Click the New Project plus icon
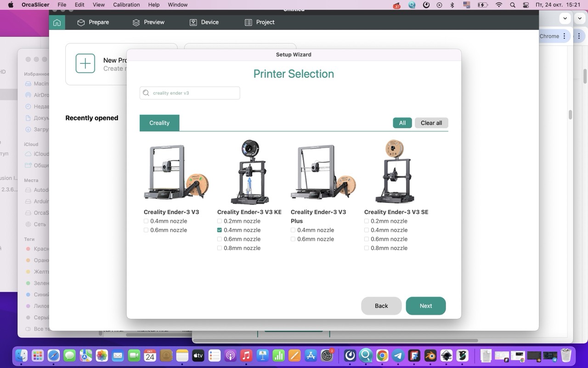This screenshot has width=588, height=368. point(85,63)
